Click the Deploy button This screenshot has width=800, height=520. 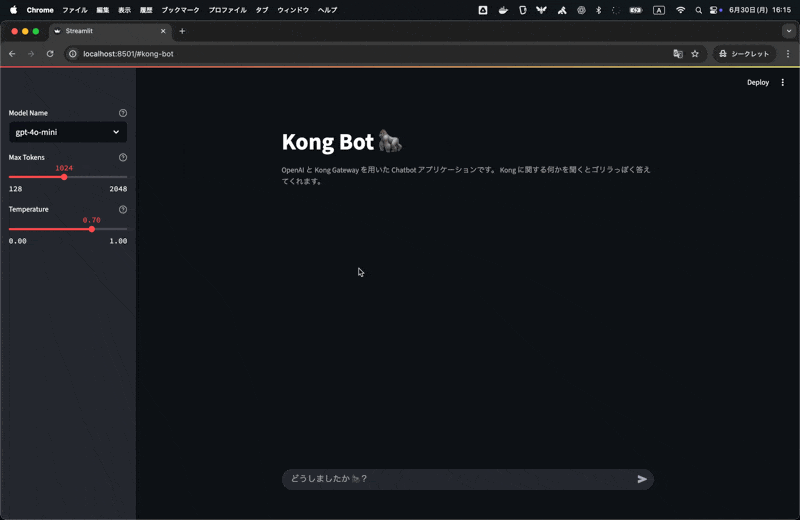click(758, 83)
